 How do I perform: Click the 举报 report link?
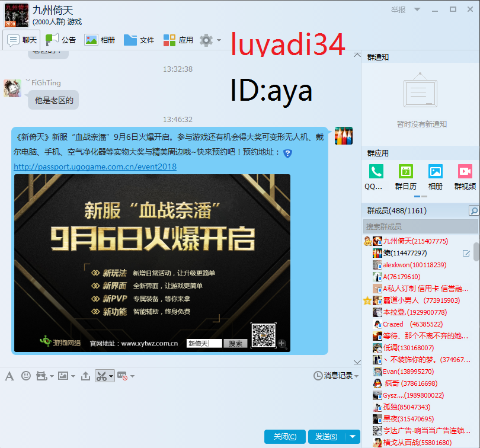pyautogui.click(x=398, y=10)
